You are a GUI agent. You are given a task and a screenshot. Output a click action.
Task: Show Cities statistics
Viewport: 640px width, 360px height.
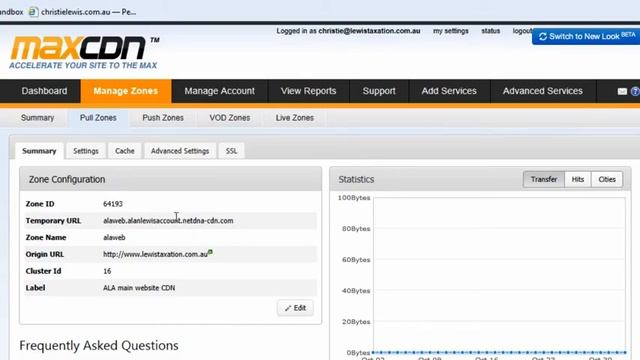point(607,180)
